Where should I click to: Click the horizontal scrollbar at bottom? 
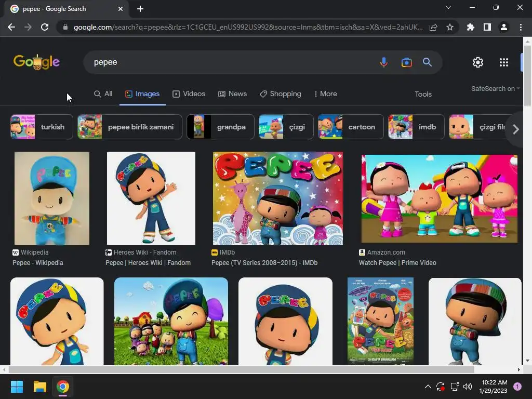coord(241,369)
